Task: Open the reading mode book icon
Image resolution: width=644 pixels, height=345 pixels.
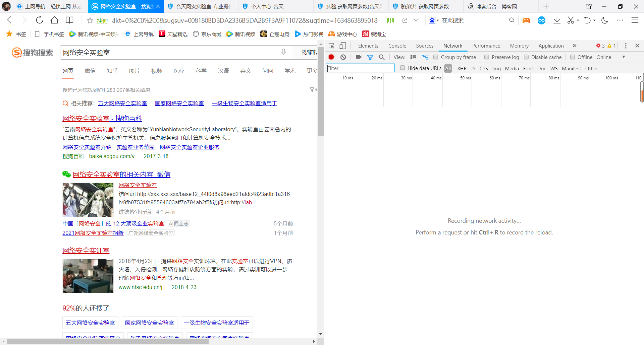Action: tap(69, 20)
